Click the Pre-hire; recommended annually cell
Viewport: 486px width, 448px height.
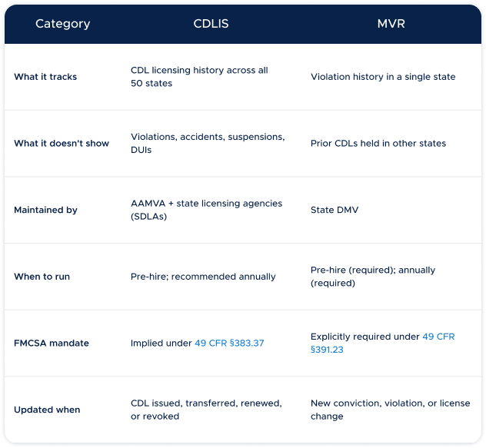click(x=203, y=277)
